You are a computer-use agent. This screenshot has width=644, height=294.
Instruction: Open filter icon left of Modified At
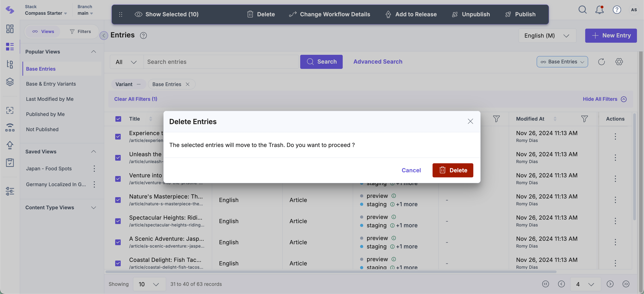click(496, 119)
